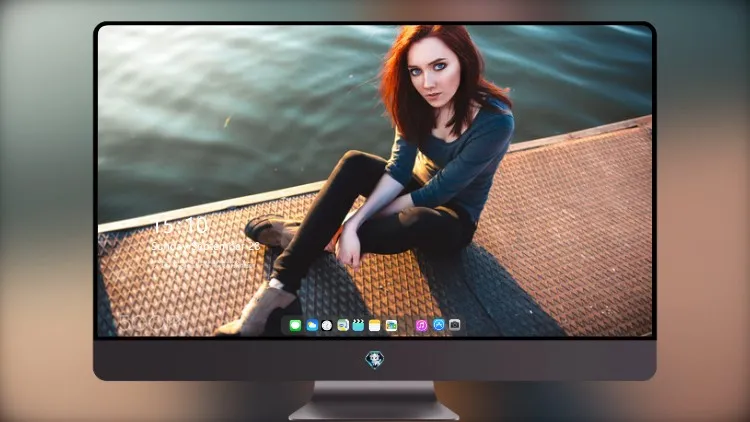Open the gray Camera dock icon
Image resolution: width=750 pixels, height=422 pixels.
click(x=454, y=325)
